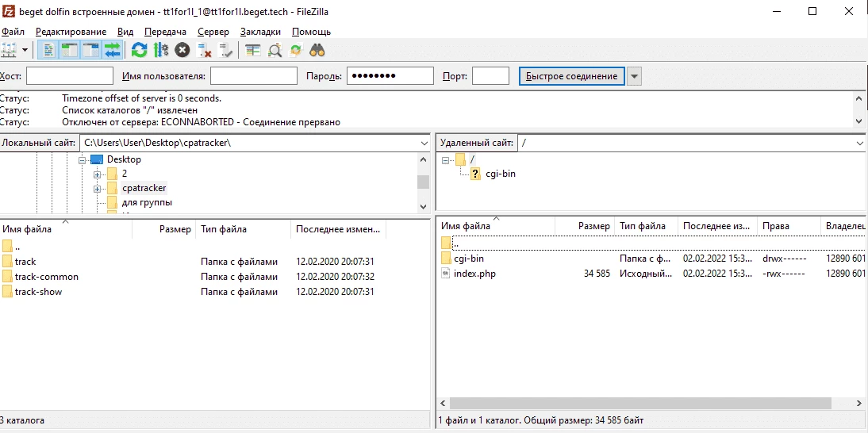The image size is (868, 433).
Task: Reconnect to the last server
Action: (x=226, y=50)
